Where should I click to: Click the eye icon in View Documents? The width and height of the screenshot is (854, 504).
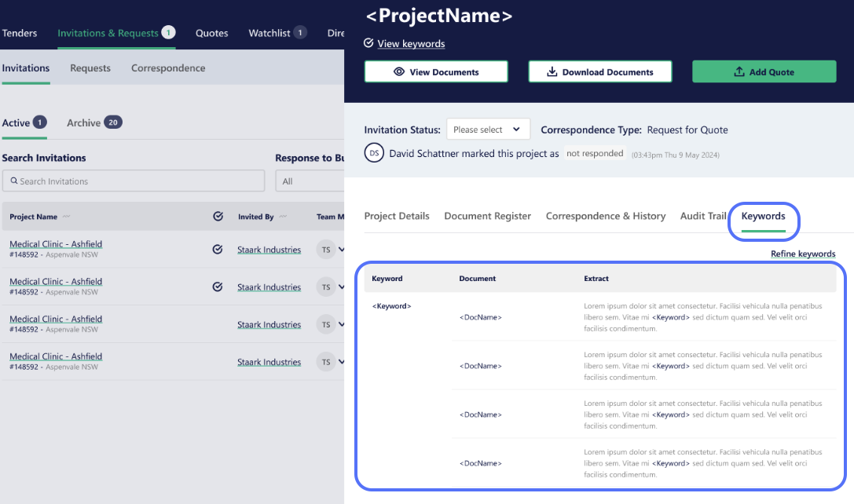coord(398,72)
